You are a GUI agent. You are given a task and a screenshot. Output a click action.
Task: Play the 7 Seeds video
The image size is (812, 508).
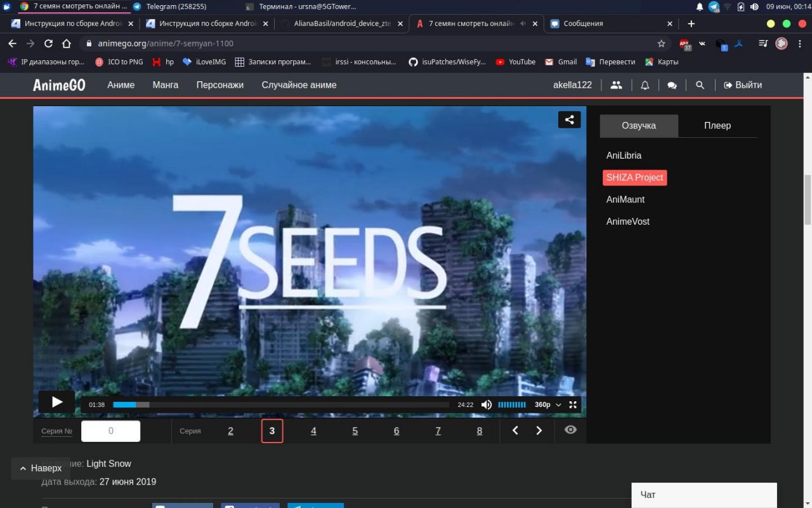[56, 402]
